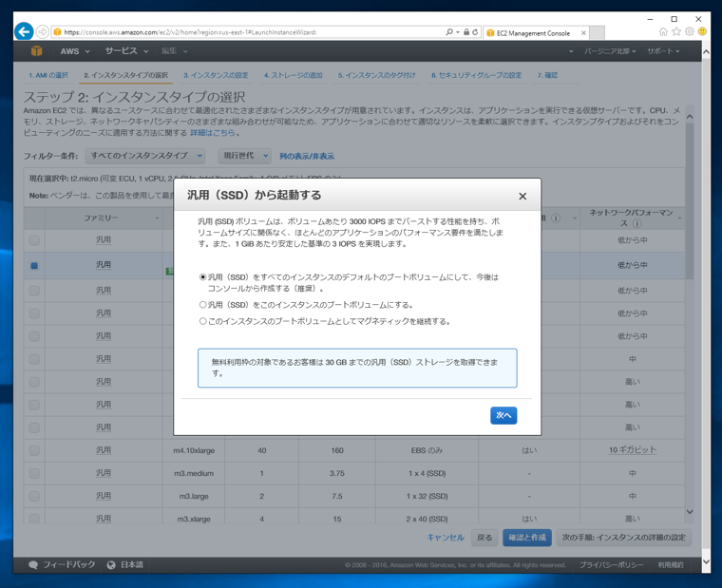
Task: Click the プライバシーポリシー footer link
Action: pos(611,565)
